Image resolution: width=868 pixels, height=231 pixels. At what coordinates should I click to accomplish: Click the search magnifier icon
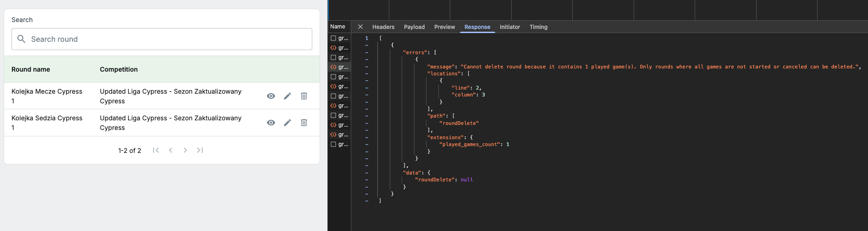[21, 39]
